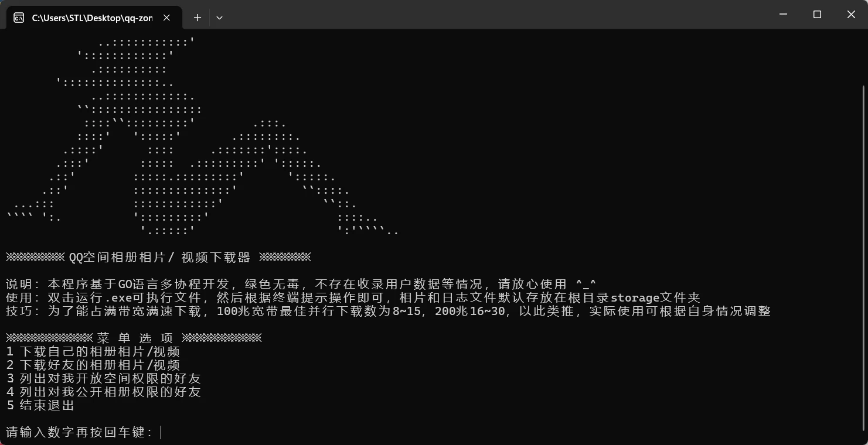868x445 pixels.
Task: Select the C:\Users\STL\Desktop\qq-zon tab
Action: click(94, 18)
